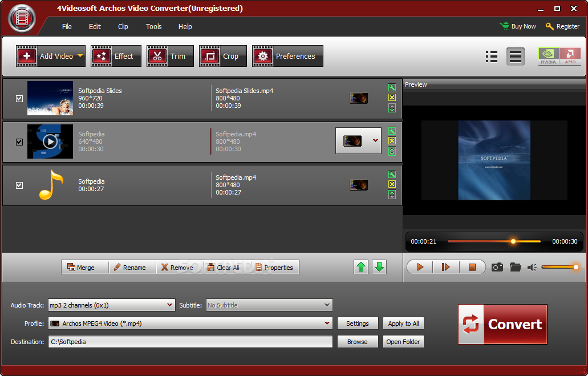Click the wrench icon for the 640*480 Softpedia row
Screen dimensions: 588x376
[x=392, y=131]
